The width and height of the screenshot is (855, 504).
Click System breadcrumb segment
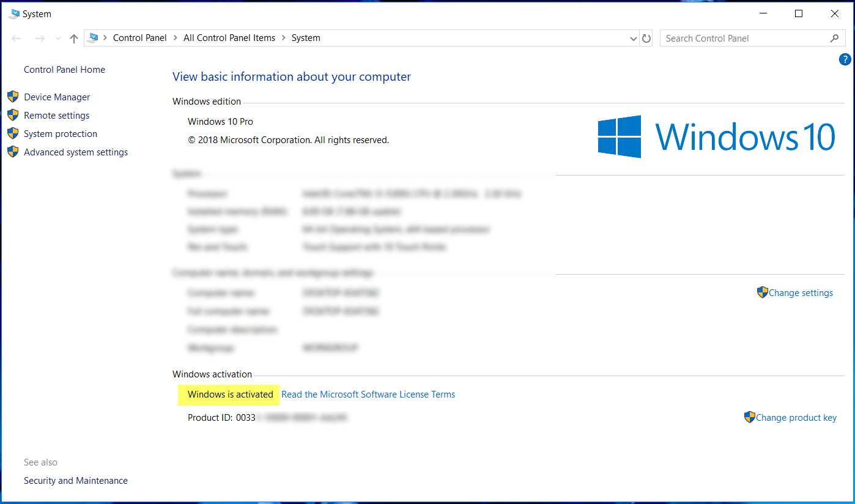(x=306, y=38)
